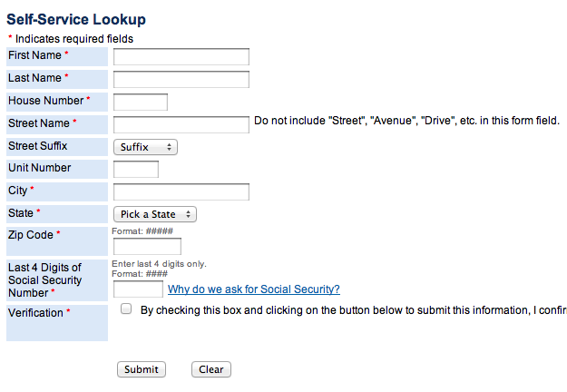Click the House Number input box
The height and width of the screenshot is (392, 567).
point(140,102)
